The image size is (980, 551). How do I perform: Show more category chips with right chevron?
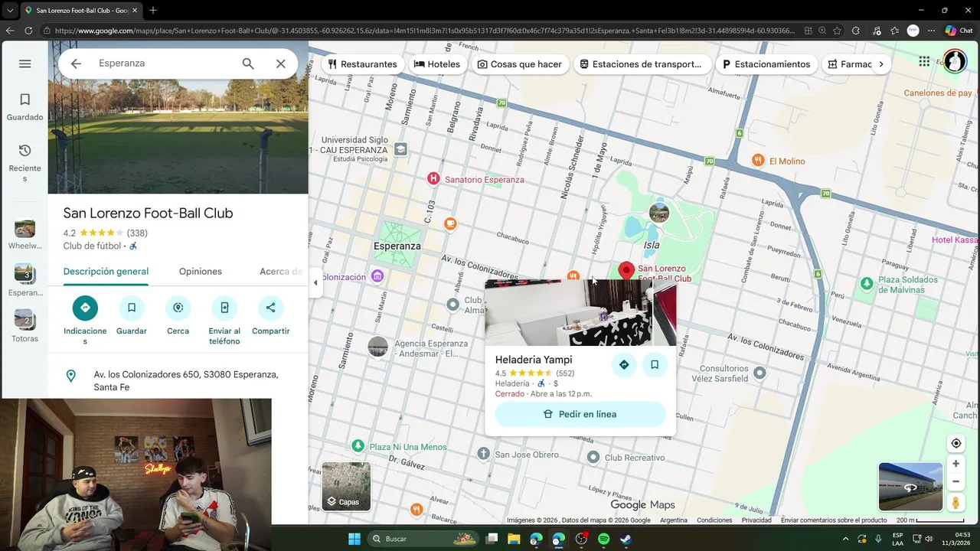coord(881,64)
